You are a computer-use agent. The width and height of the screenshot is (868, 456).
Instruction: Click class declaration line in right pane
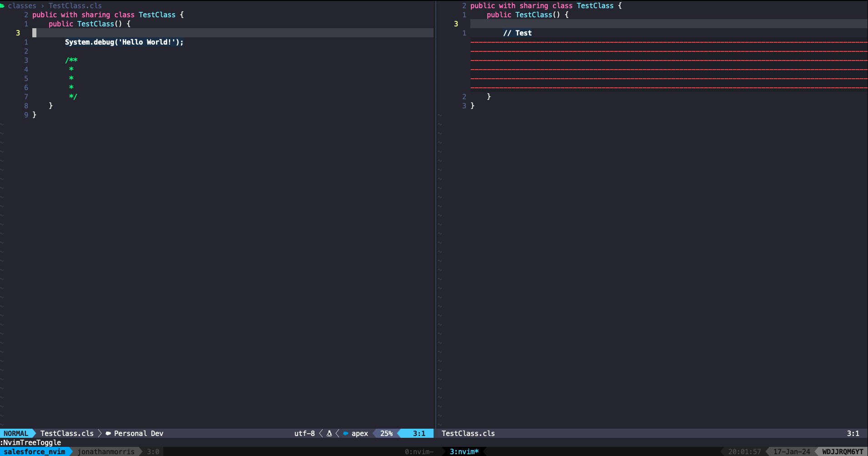[546, 5]
